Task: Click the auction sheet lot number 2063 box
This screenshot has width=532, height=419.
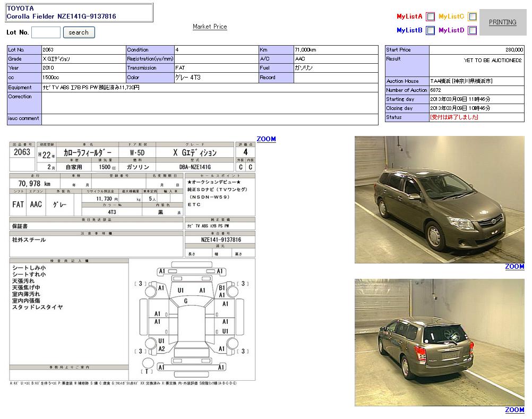Action: coord(22,152)
